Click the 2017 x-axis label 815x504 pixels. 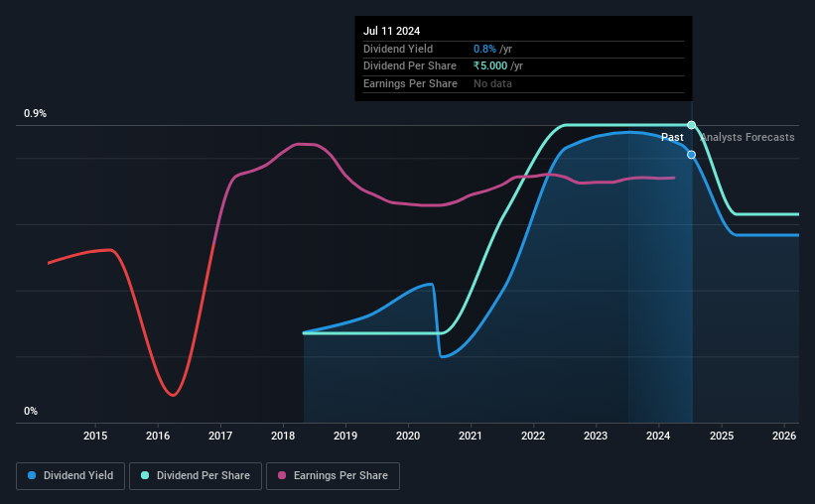click(220, 436)
